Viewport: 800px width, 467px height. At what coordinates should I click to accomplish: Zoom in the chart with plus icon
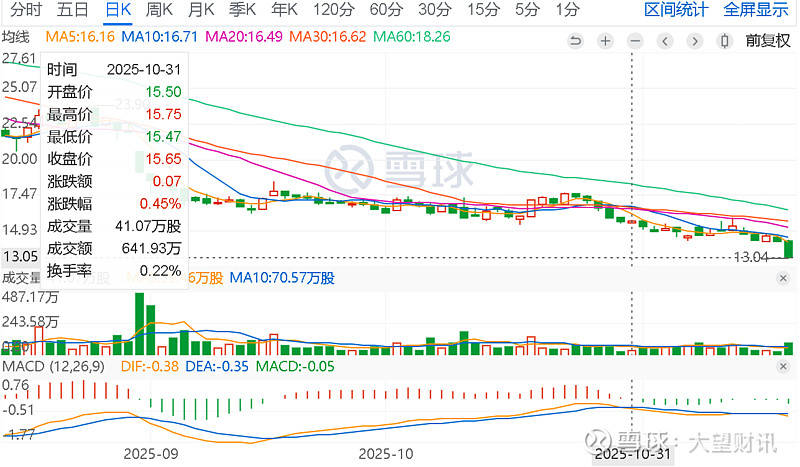point(606,42)
